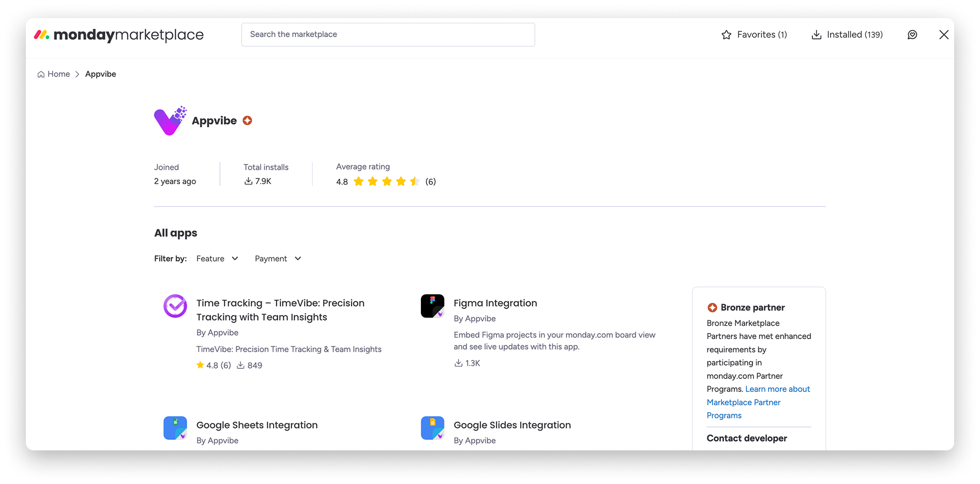This screenshot has height=484, width=980.
Task: Click the Bronze partner sidebar badge icon
Action: [712, 308]
